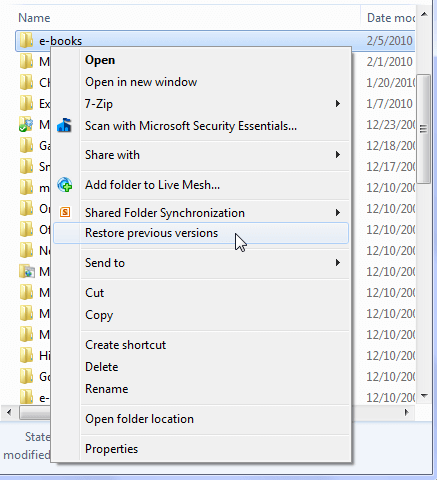This screenshot has width=437, height=480.
Task: Select Shared Folder Synchronization entry
Action: point(201,213)
